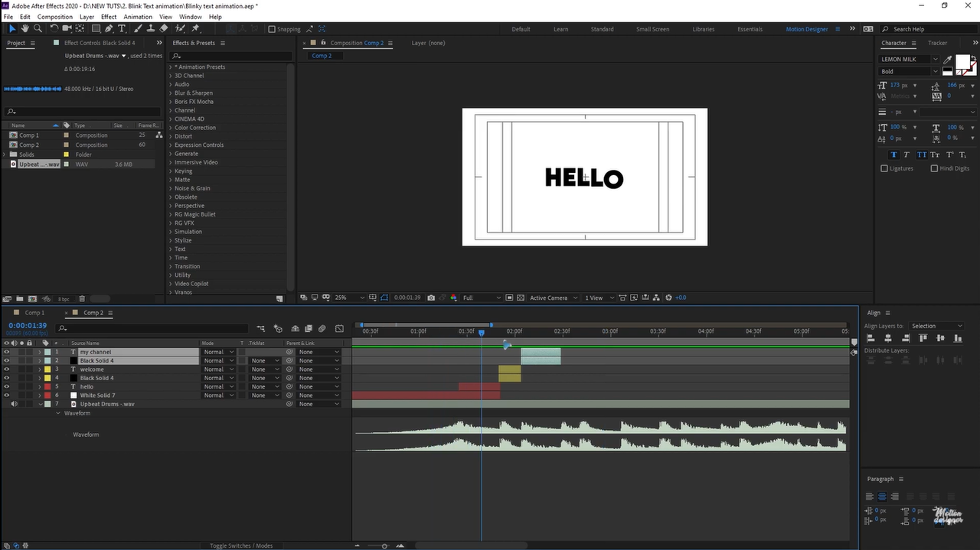Open the Active Camera dropdown
This screenshot has width=980, height=550.
pos(552,298)
